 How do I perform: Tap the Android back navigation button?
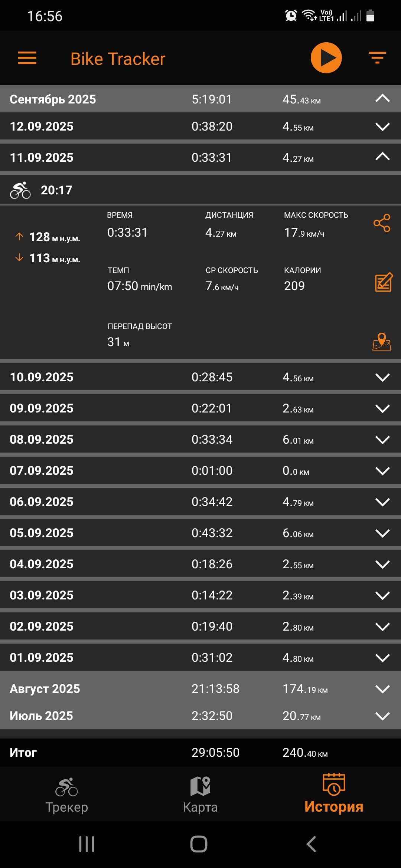point(311,844)
